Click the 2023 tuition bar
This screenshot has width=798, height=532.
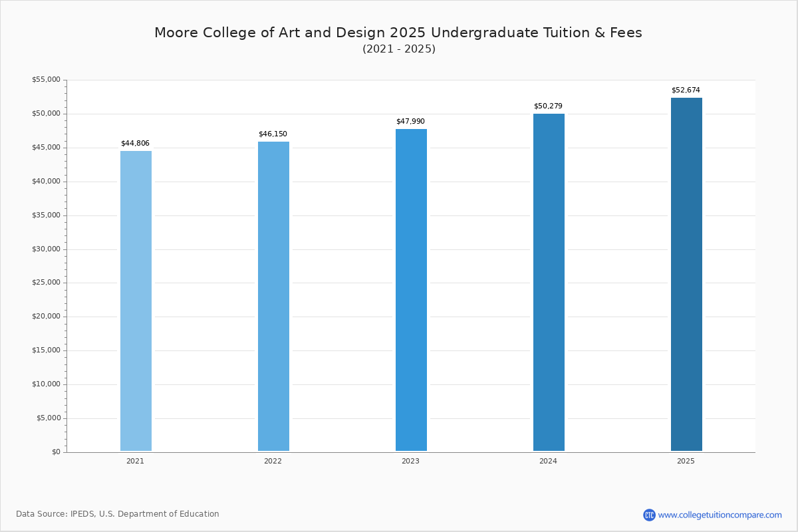click(x=411, y=290)
